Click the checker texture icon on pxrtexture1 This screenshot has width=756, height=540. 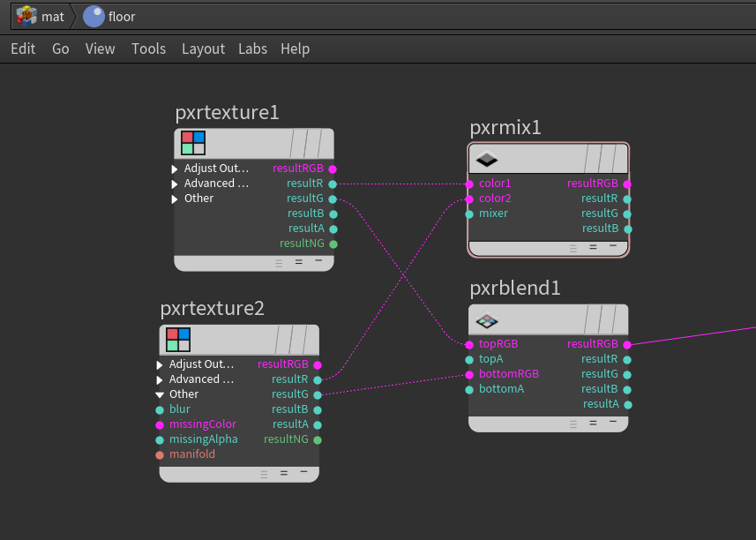[193, 141]
